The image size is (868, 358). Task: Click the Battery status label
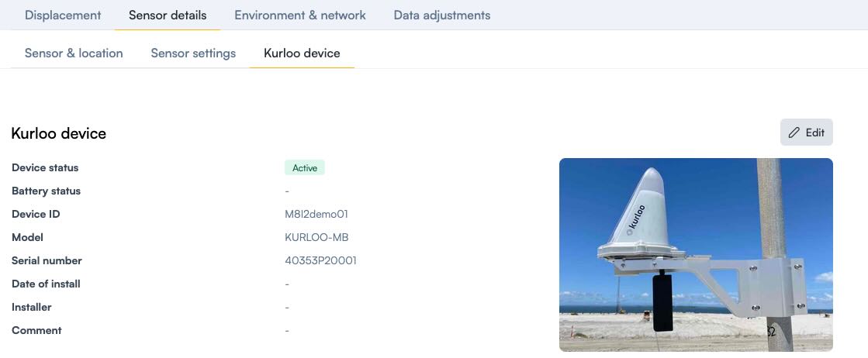46,191
